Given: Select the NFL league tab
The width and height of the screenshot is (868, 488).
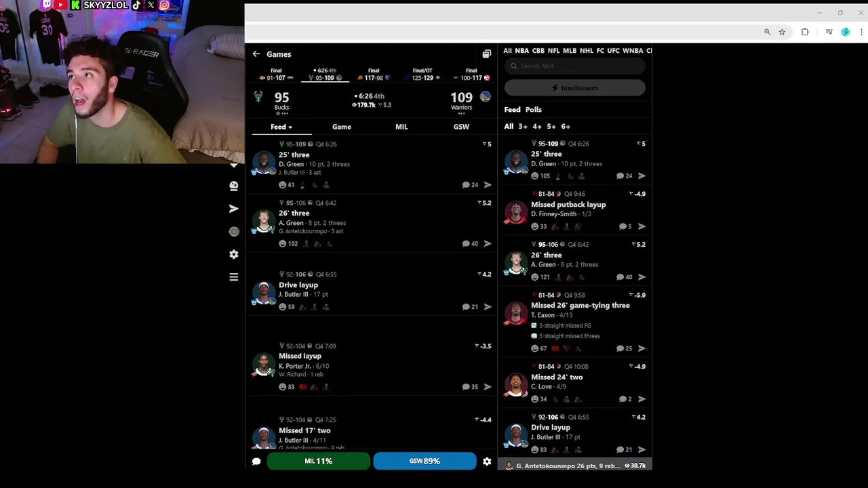Looking at the screenshot, I should click(x=554, y=51).
